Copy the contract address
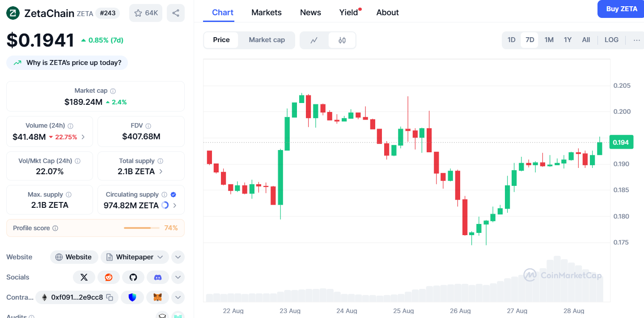 110,297
